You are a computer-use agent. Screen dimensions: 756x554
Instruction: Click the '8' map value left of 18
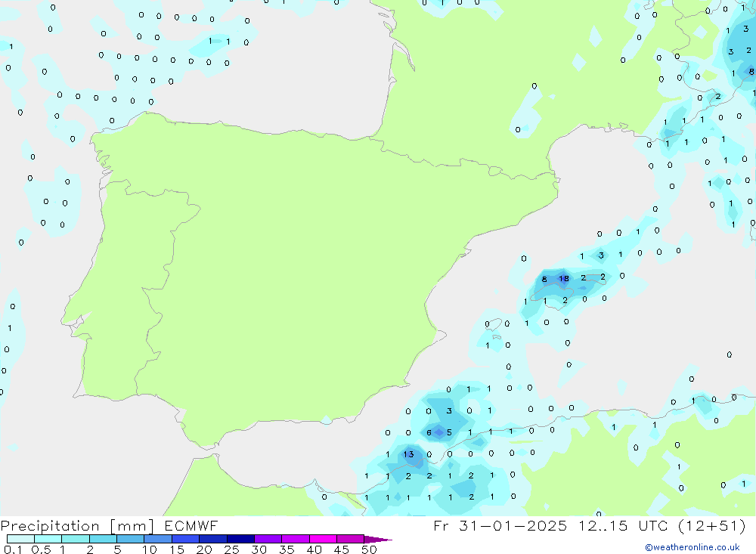pos(544,279)
